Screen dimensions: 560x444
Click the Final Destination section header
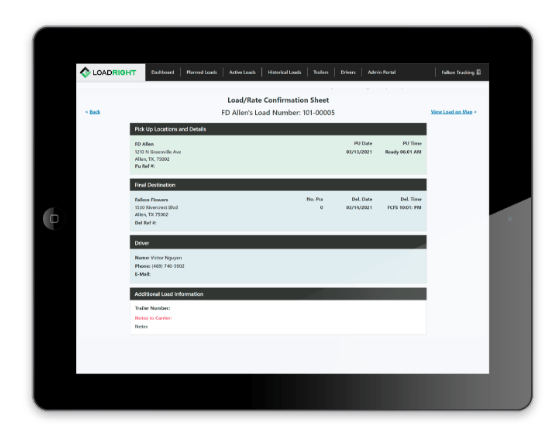click(278, 185)
